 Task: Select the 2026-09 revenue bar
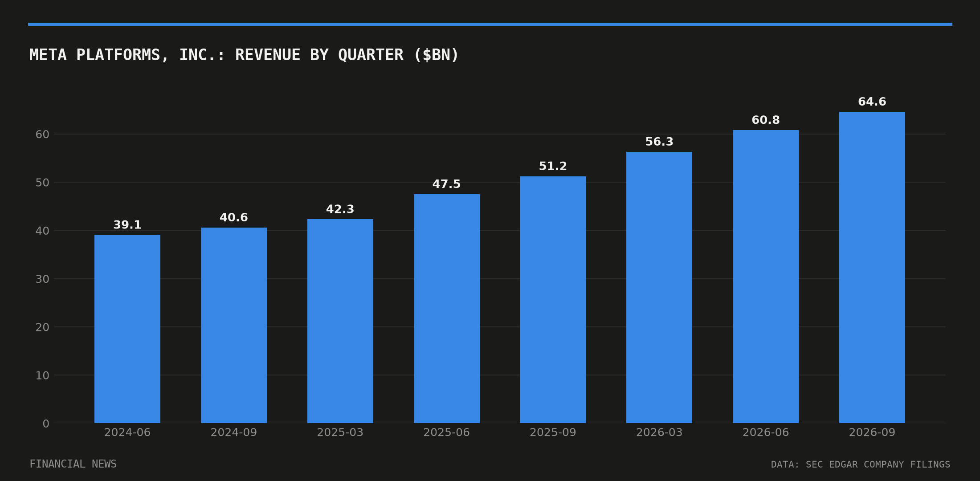[872, 267]
